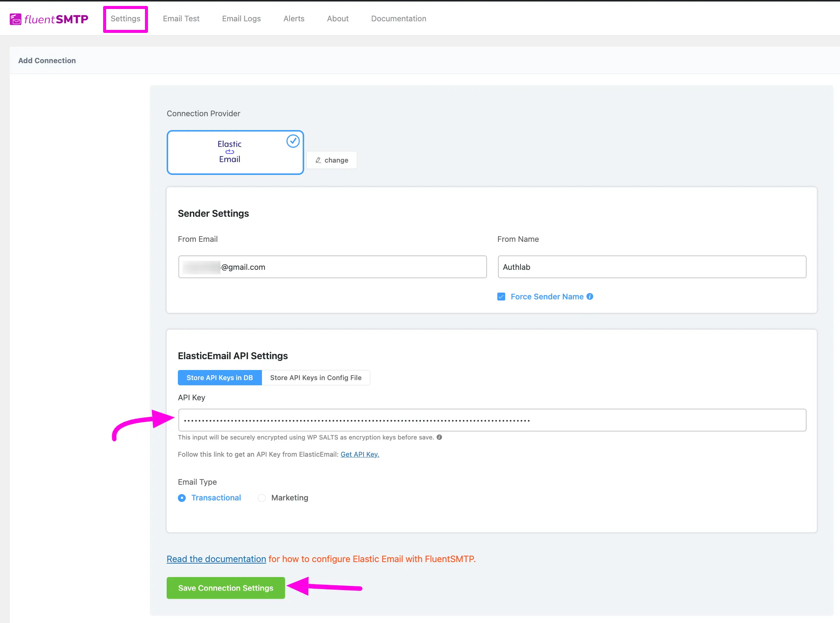Click the Add Connection heading
The height and width of the screenshot is (623, 840).
pyautogui.click(x=47, y=60)
